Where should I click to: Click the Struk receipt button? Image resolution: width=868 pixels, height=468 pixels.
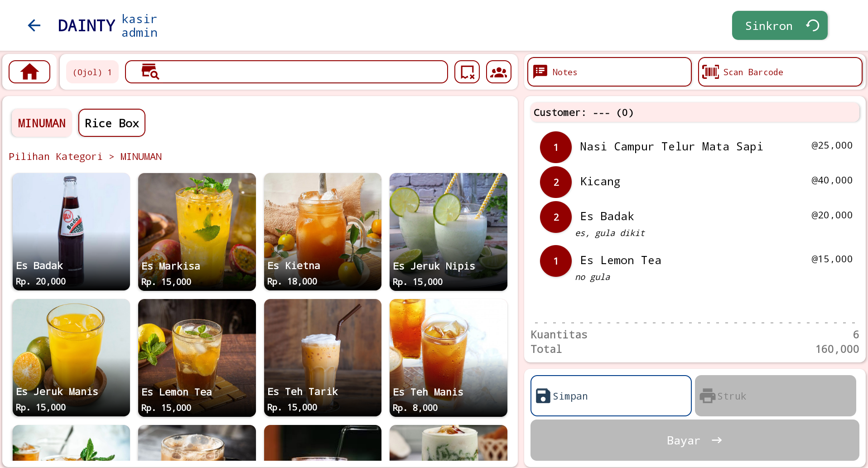776,396
